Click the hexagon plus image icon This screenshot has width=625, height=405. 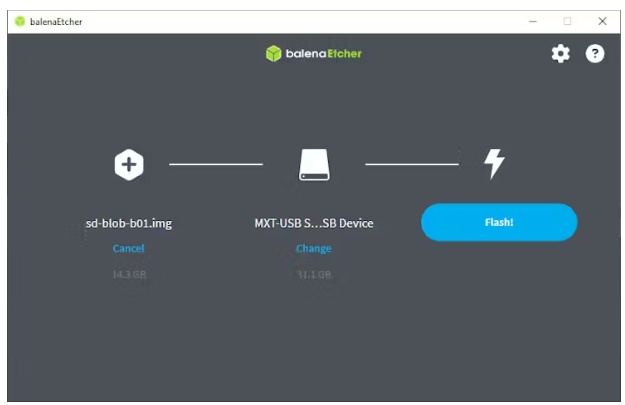pyautogui.click(x=129, y=164)
